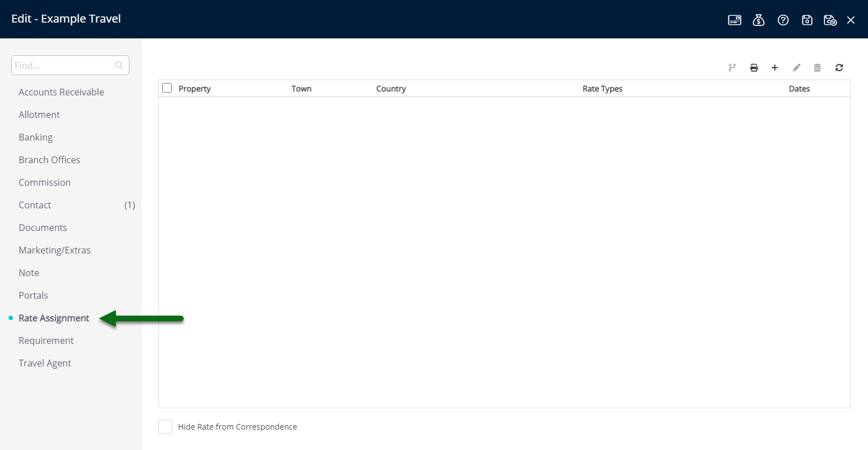This screenshot has height=450, width=868.
Task: Select Contact in sidebar
Action: point(35,205)
